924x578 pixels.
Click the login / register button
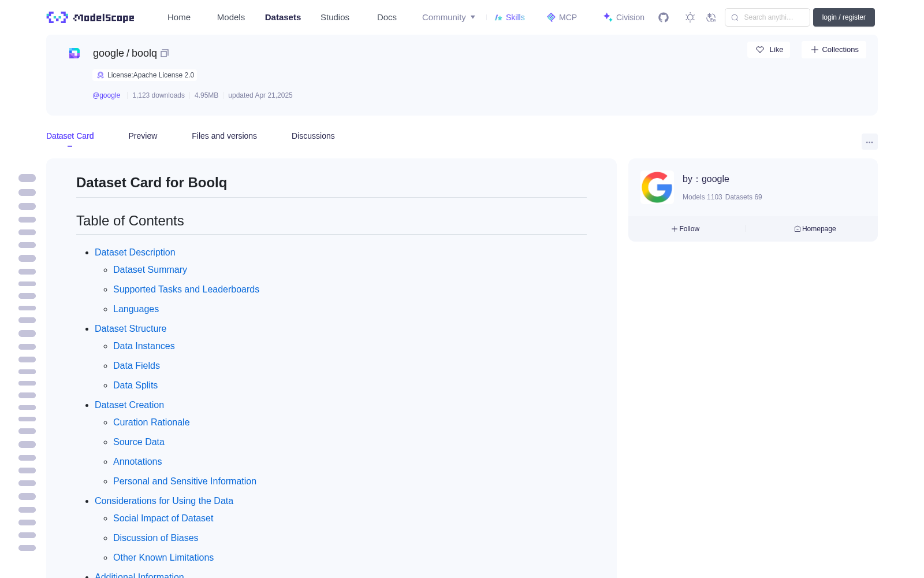[844, 17]
